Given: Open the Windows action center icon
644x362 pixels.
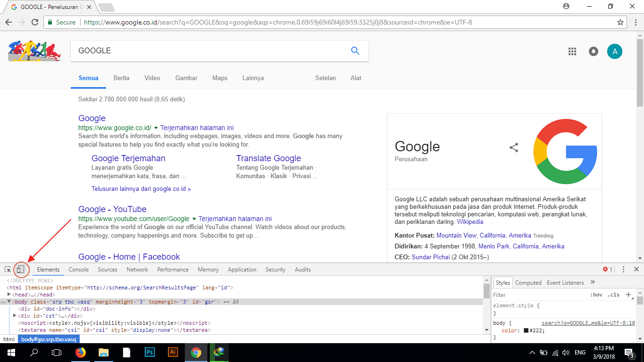Looking at the screenshot, I should [629, 353].
